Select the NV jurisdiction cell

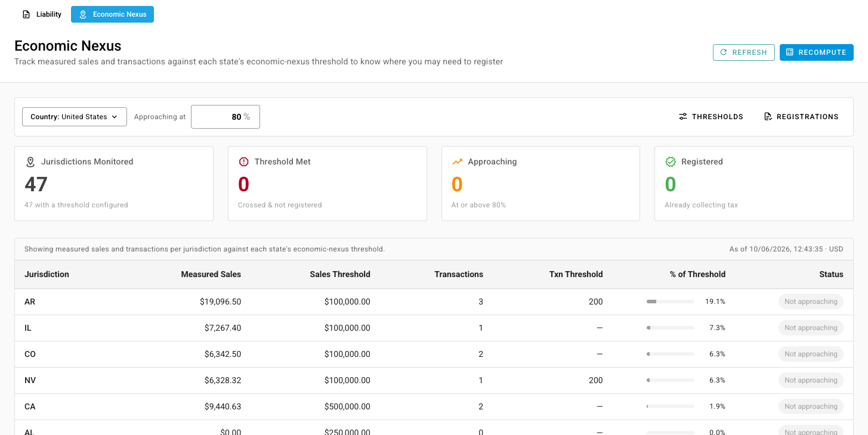30,381
